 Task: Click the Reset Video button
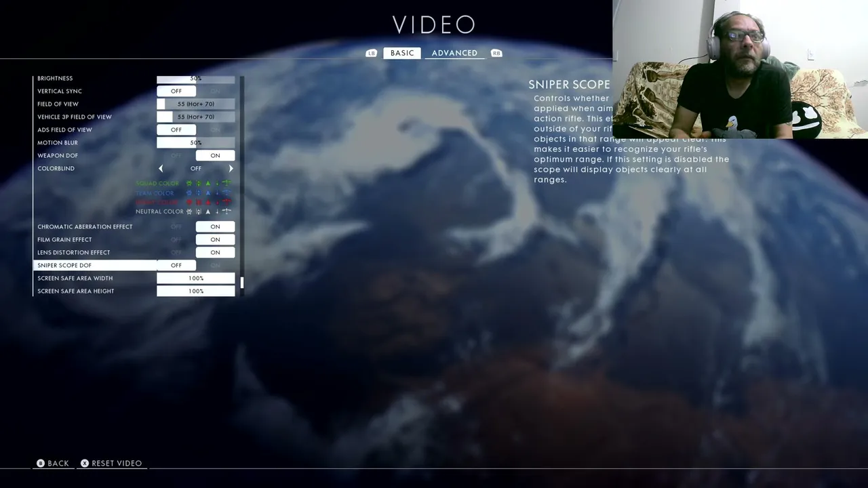[111, 464]
